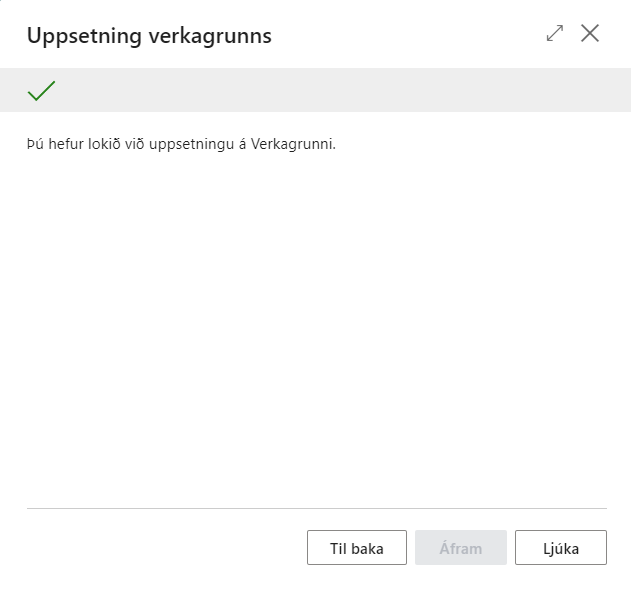The image size is (631, 589).
Task: Click the blank space left of Til baka
Action: [160, 548]
